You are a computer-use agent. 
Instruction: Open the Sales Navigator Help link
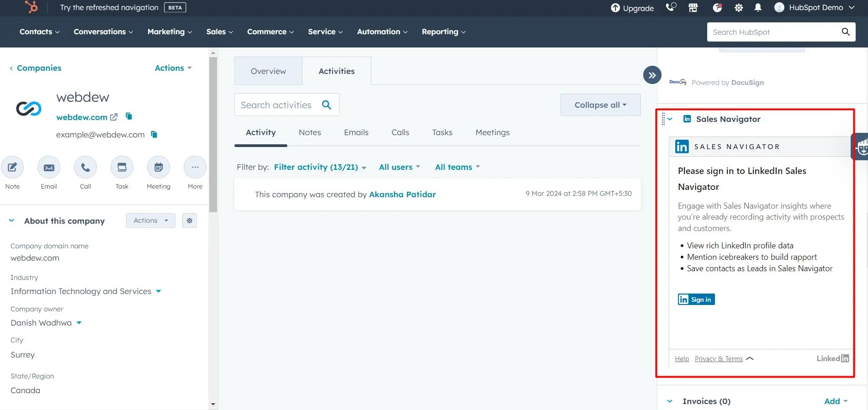click(x=682, y=359)
